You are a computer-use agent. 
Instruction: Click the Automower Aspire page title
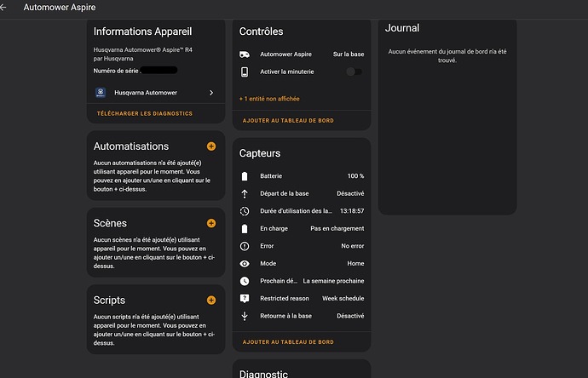pos(60,7)
